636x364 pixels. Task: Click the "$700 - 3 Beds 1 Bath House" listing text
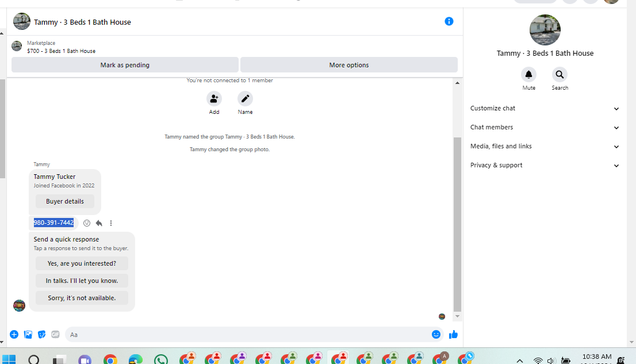62,51
